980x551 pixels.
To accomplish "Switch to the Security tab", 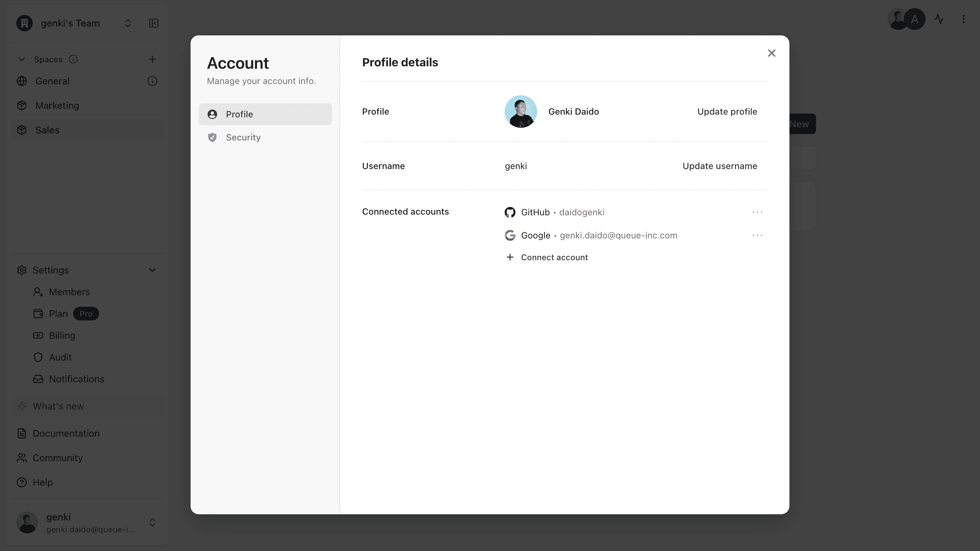I will pyautogui.click(x=265, y=137).
